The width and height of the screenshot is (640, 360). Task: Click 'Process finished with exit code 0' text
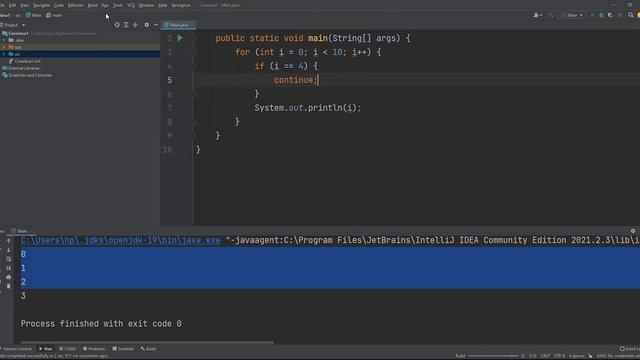click(x=101, y=324)
